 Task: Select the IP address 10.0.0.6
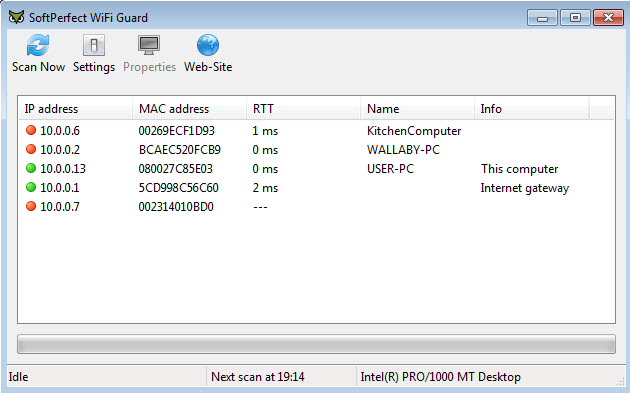(60, 131)
